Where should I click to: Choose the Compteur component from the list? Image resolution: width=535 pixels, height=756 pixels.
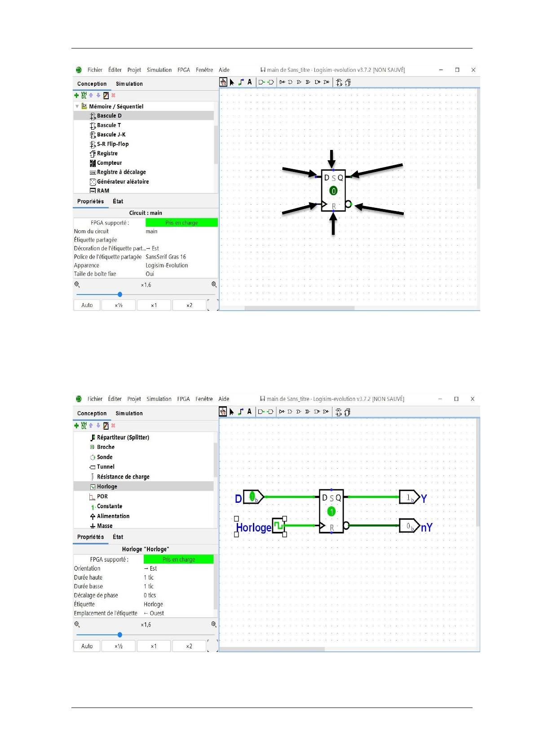coord(109,163)
